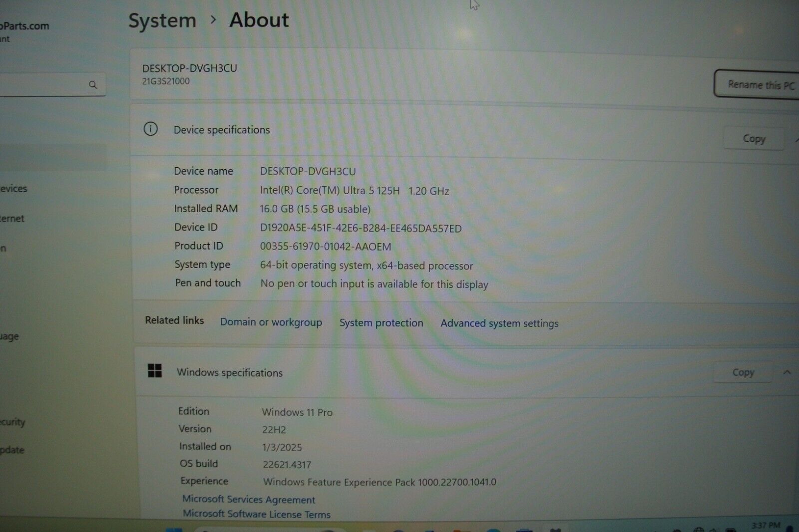Open System protection link

382,323
